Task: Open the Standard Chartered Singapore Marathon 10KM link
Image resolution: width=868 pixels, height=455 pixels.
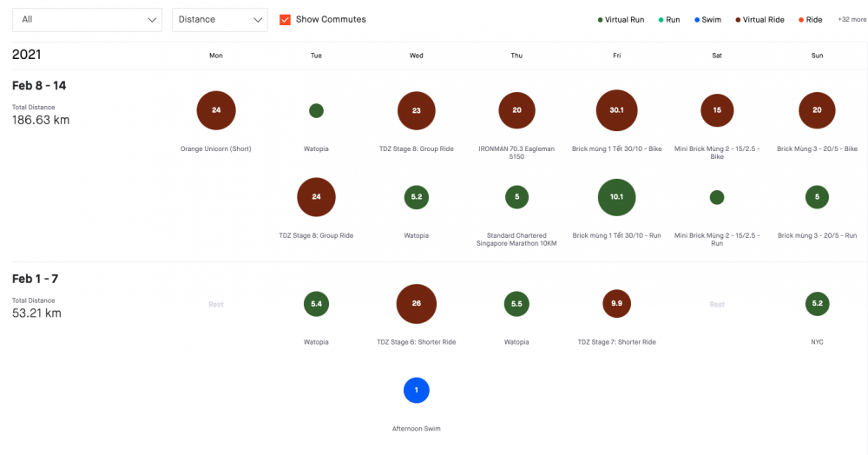Action: pyautogui.click(x=516, y=239)
